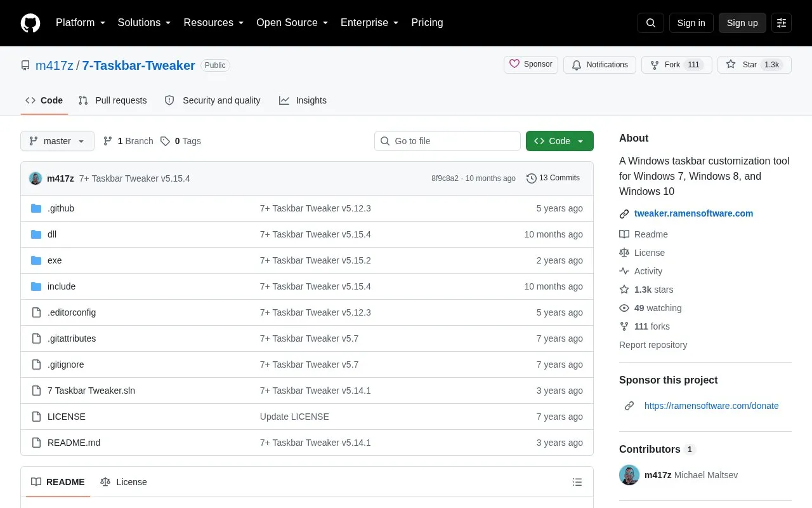Open 7 Taskbar Tweaker.sln file
Viewport: 812px width, 508px height.
pyautogui.click(x=91, y=391)
